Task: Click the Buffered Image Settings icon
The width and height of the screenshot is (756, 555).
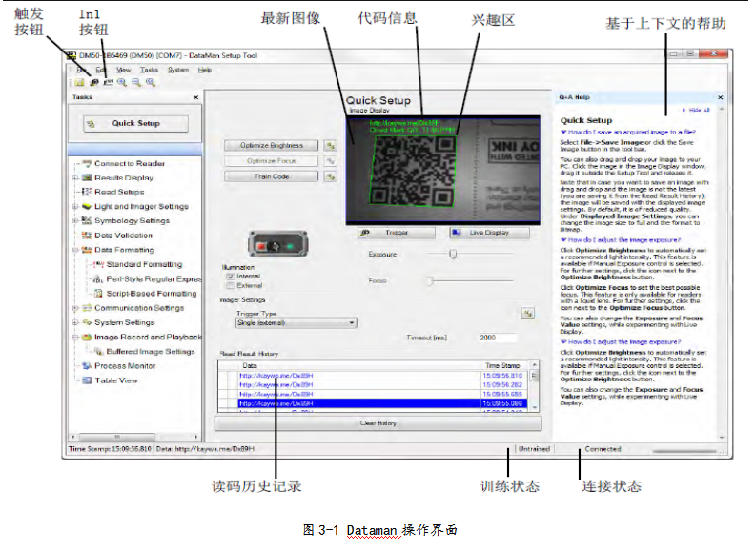Action: point(99,352)
